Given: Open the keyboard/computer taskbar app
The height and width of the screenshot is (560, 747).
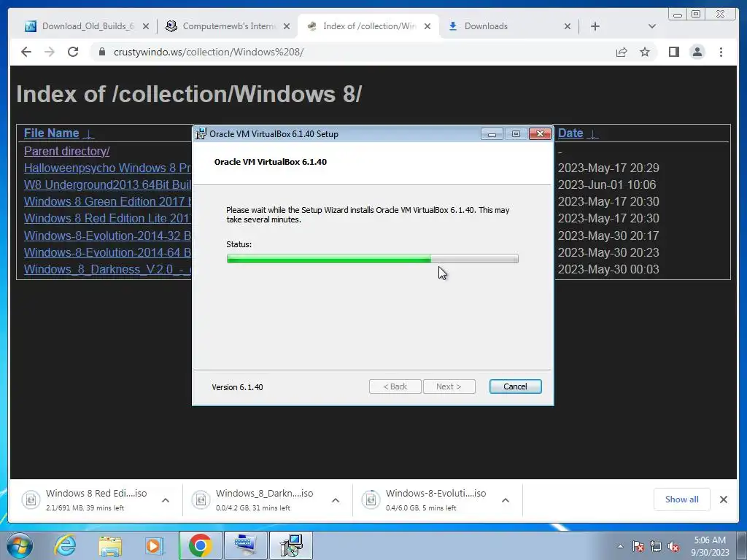Looking at the screenshot, I should [246, 545].
